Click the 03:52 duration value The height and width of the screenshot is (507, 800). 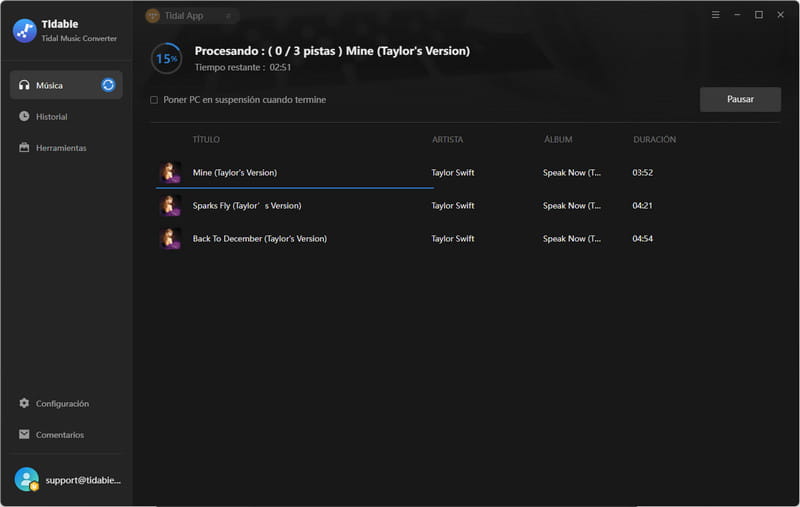[642, 173]
